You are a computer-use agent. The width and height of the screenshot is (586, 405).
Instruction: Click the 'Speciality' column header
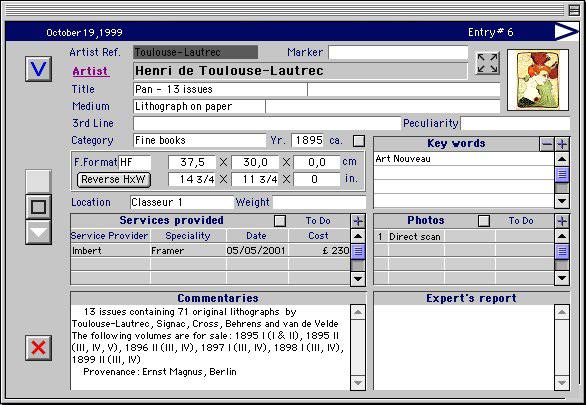tap(188, 236)
